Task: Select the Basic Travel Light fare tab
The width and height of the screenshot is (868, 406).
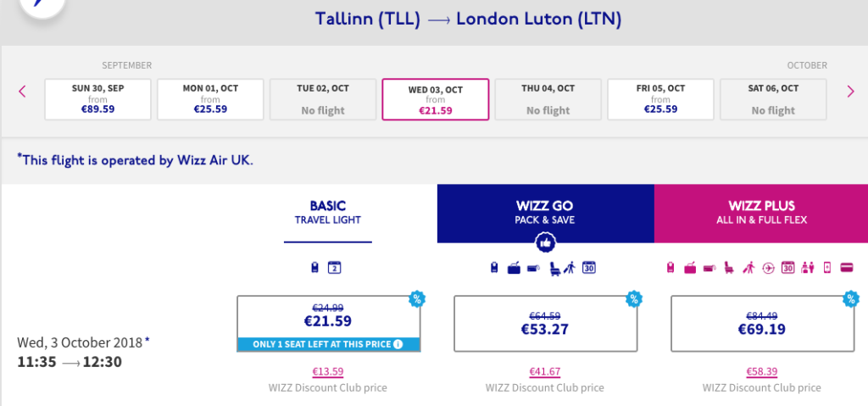Action: (327, 213)
